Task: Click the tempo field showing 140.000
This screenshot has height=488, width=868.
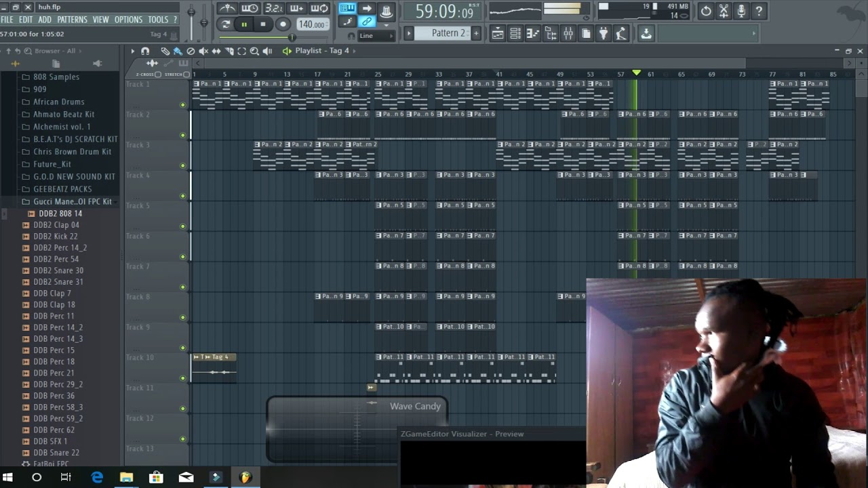Action: pos(311,24)
